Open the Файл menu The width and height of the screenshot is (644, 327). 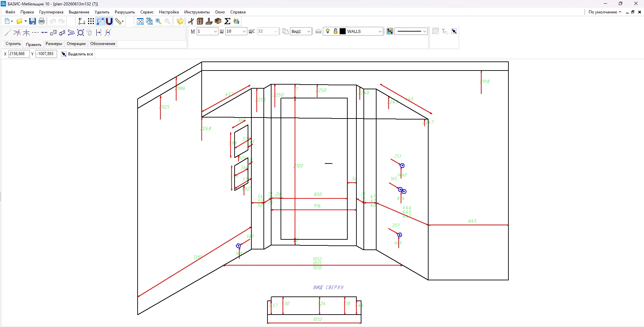click(10, 12)
